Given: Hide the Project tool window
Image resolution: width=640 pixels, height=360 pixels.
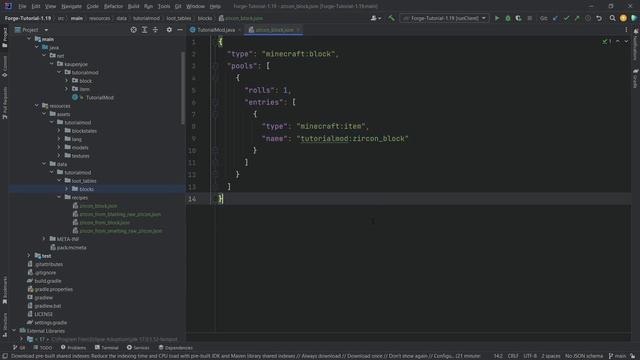Looking at the screenshot, I should (180, 30).
